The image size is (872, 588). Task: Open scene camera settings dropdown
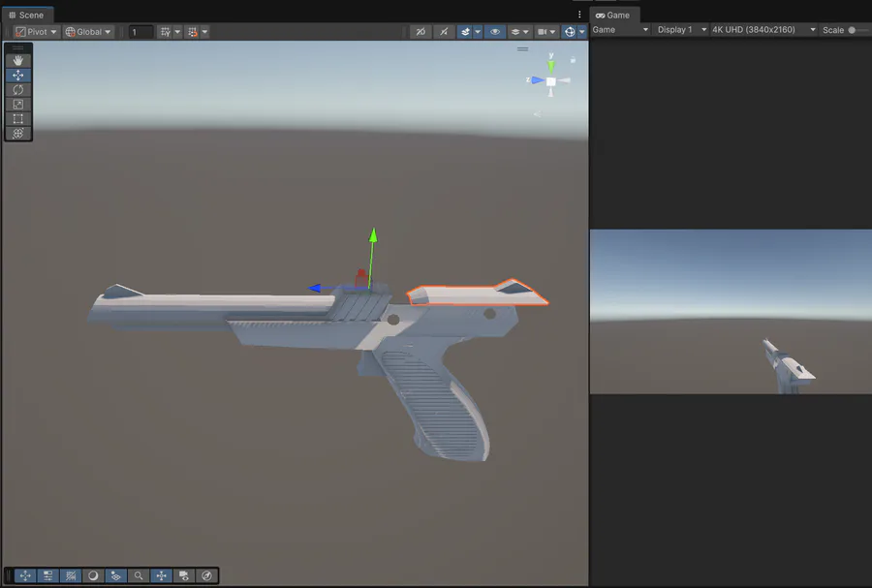point(546,32)
